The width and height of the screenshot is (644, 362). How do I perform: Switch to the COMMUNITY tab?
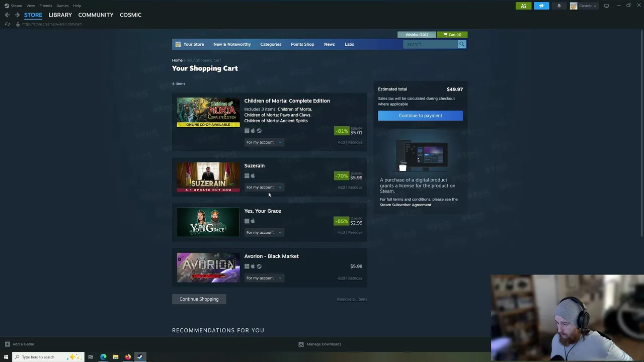click(96, 15)
